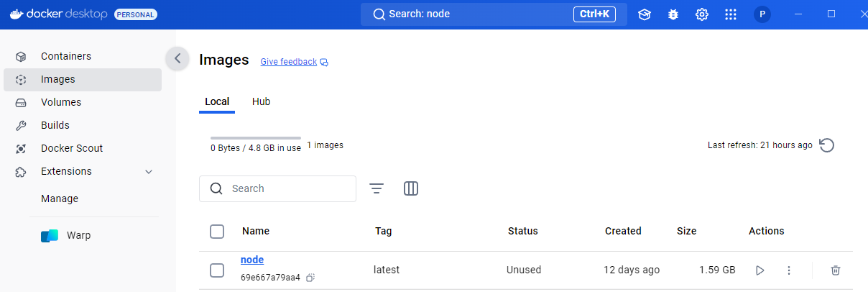Switch to the Hub tab
868x292 pixels.
261,102
